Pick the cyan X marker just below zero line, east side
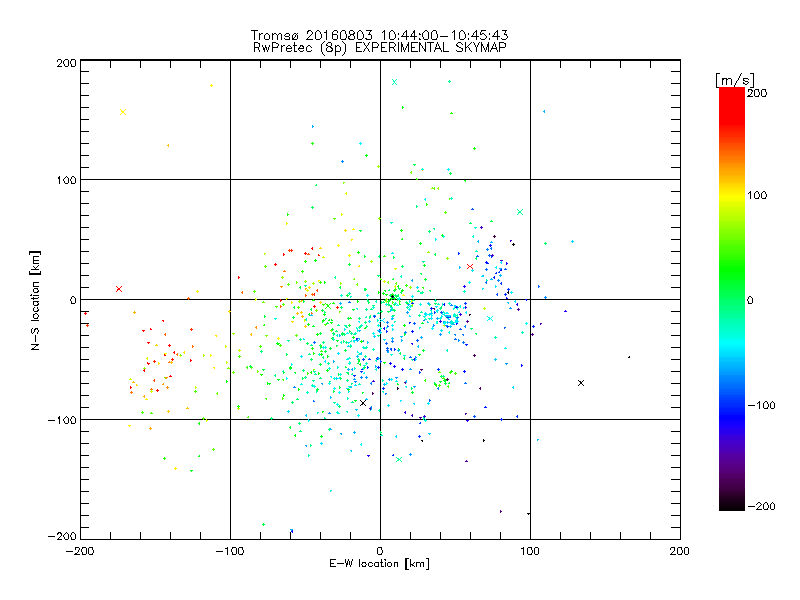This screenshot has width=800, height=600. [x=490, y=318]
